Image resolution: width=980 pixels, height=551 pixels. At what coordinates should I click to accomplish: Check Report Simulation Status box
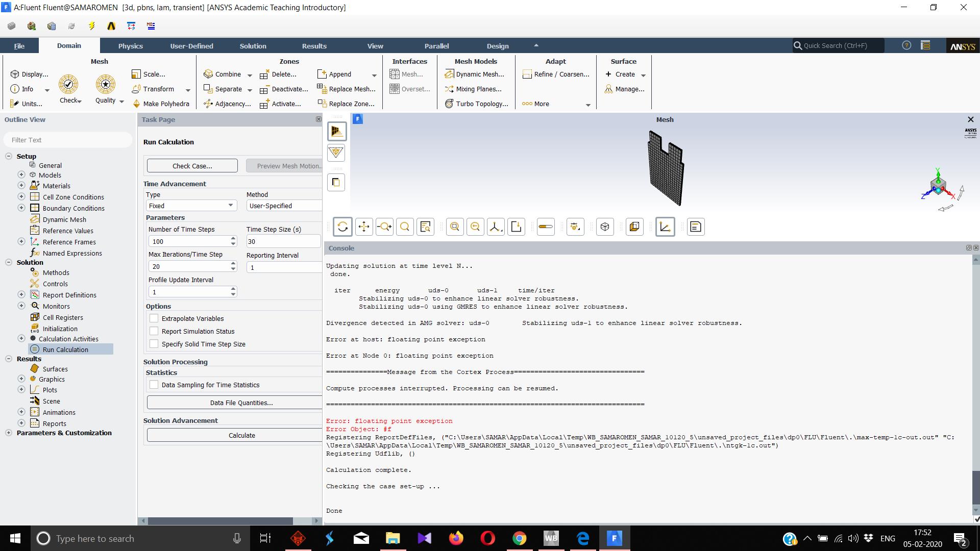(154, 331)
